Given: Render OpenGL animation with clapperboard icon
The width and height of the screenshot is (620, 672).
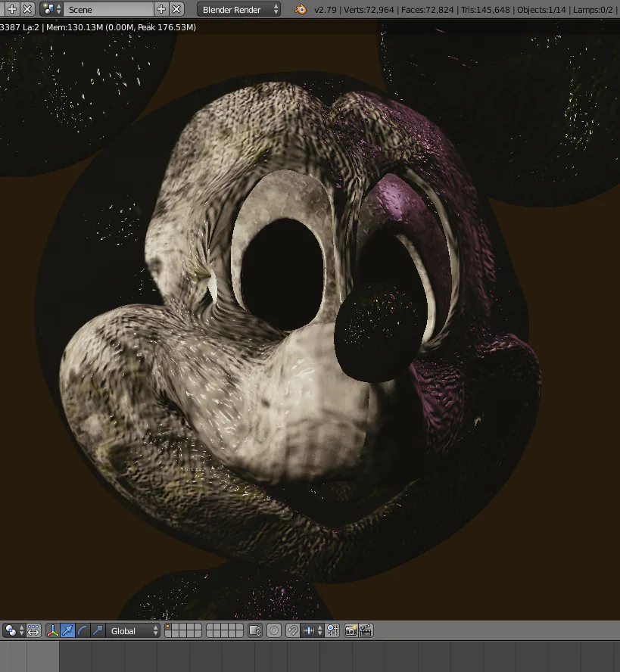Looking at the screenshot, I should click(x=366, y=630).
